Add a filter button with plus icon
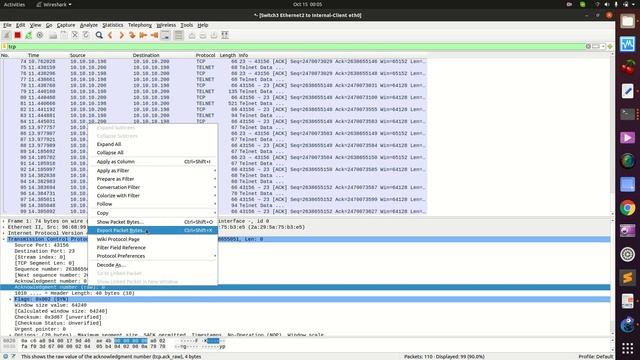The height and width of the screenshot is (360, 640). 610,47
